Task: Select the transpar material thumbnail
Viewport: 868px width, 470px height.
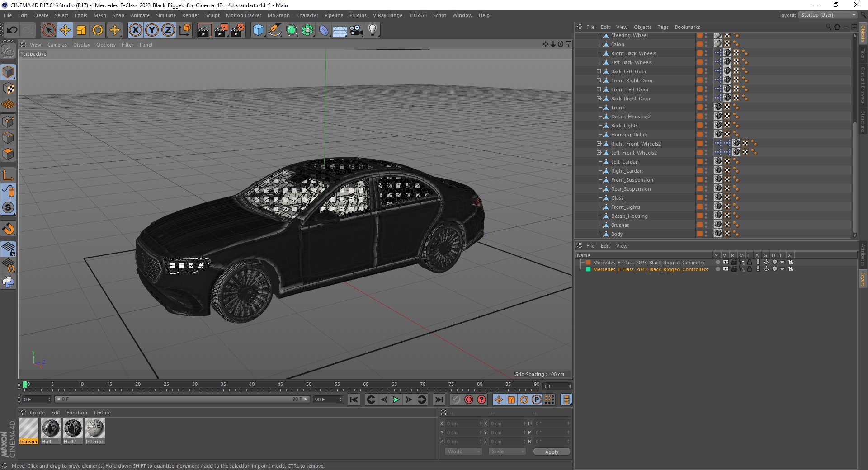Action: click(x=28, y=431)
